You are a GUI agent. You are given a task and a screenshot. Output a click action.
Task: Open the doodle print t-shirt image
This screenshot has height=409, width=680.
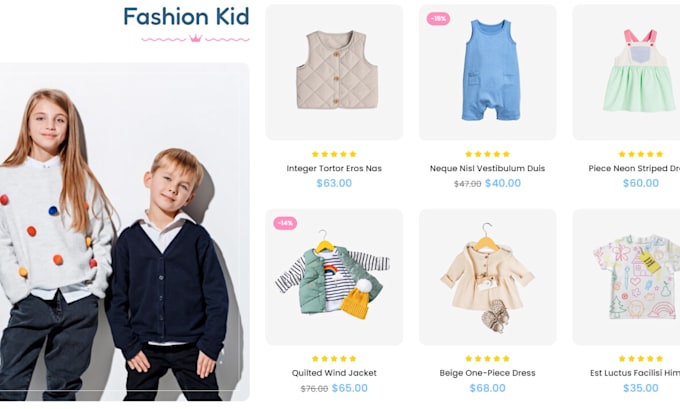click(626, 277)
